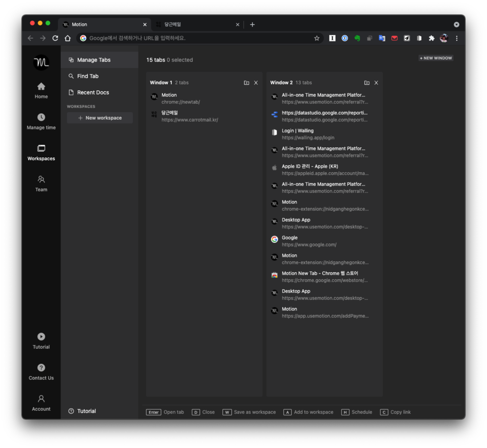Click the Copy link shortcut
This screenshot has height=448, width=487.
coord(395,412)
